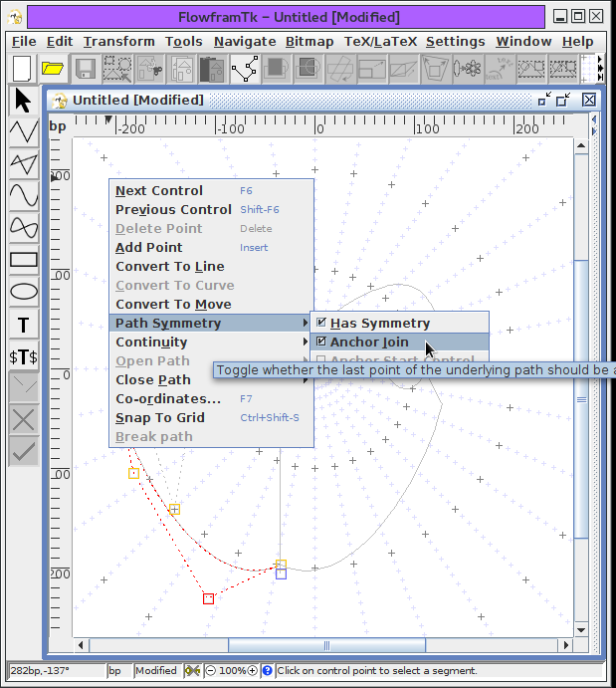Screen dimensions: 616x688
Task: Expand the Continuity submenu
Action: pos(212,342)
